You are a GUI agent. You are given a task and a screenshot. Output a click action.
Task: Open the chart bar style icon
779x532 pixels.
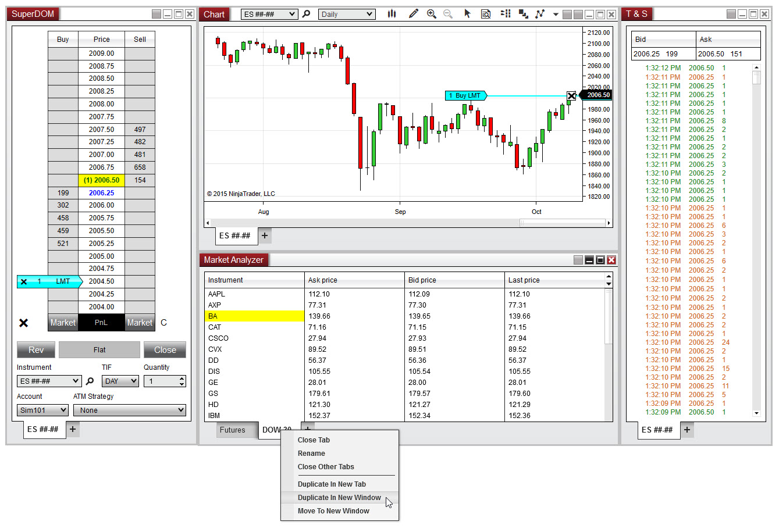pos(392,14)
